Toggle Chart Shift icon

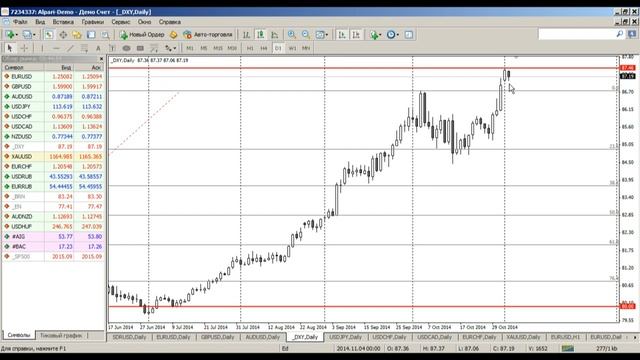(x=356, y=35)
